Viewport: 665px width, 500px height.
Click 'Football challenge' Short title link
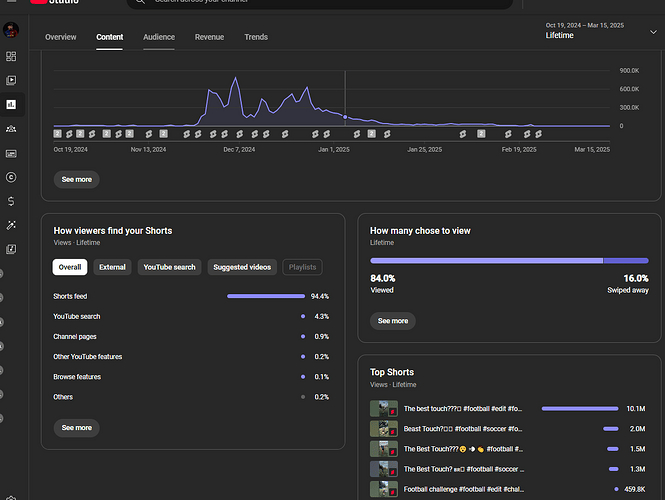pos(464,489)
